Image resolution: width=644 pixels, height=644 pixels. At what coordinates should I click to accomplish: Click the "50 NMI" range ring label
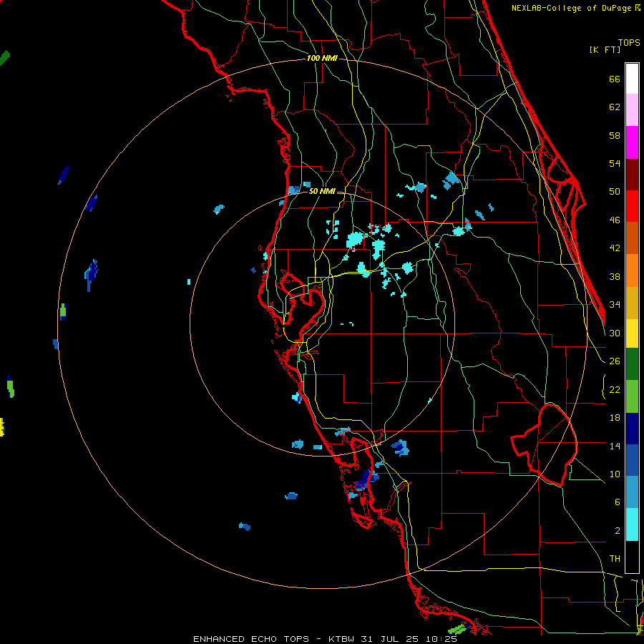tap(322, 191)
